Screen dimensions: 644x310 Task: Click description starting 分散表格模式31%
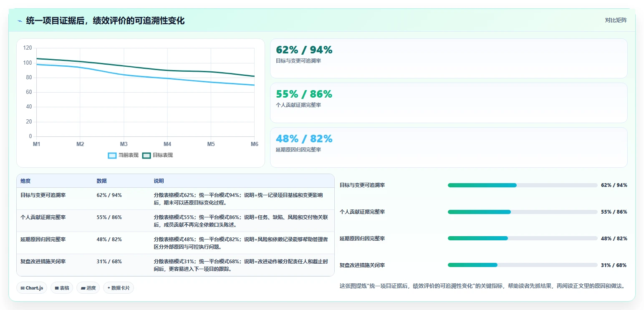coord(241,265)
